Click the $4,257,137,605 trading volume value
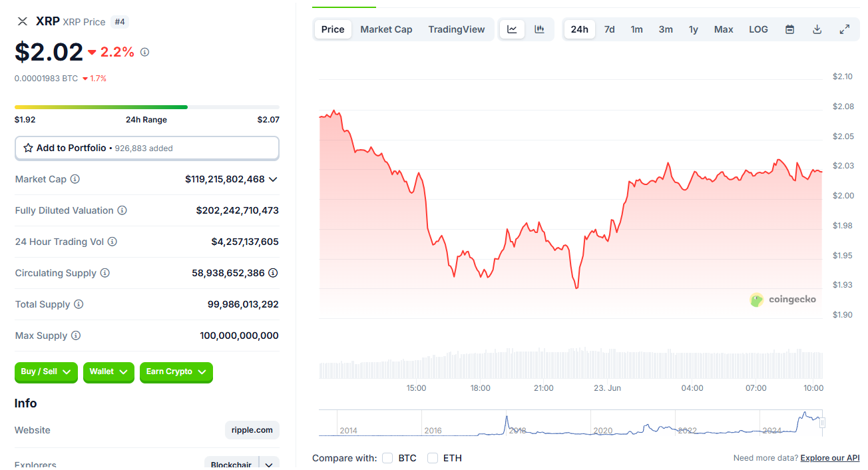This screenshot has width=868, height=470. (245, 242)
